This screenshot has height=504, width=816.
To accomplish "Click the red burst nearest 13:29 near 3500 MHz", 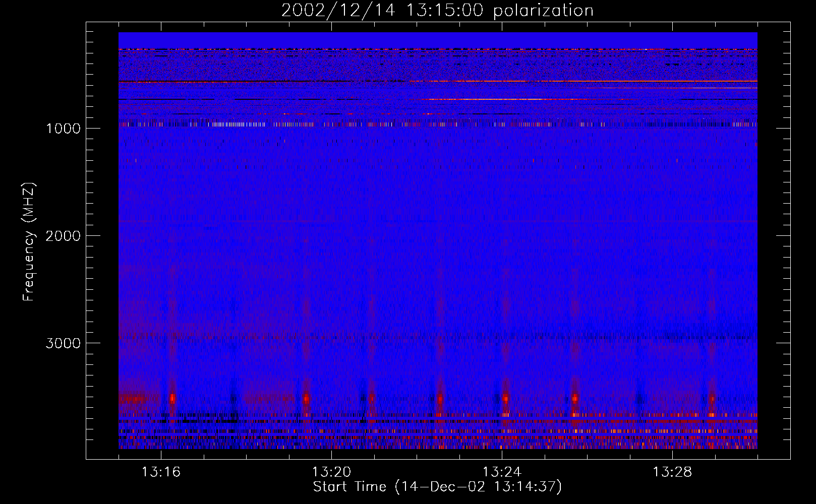I will pyautogui.click(x=712, y=399).
